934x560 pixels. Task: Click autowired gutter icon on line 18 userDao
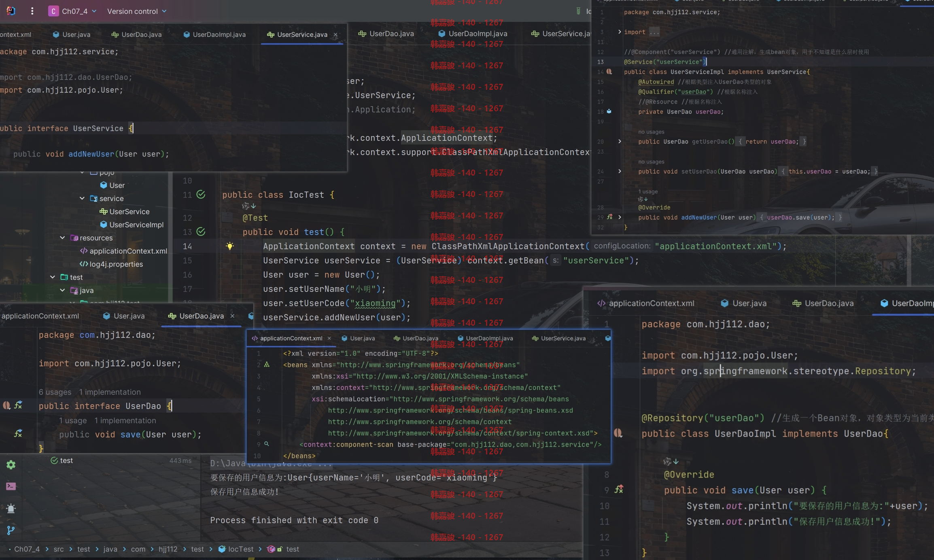click(609, 111)
